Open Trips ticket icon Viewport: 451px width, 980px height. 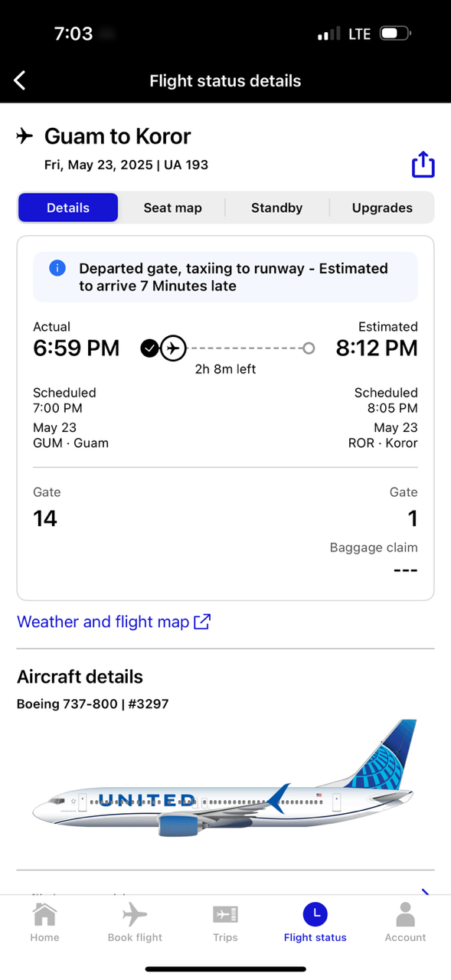click(x=225, y=914)
